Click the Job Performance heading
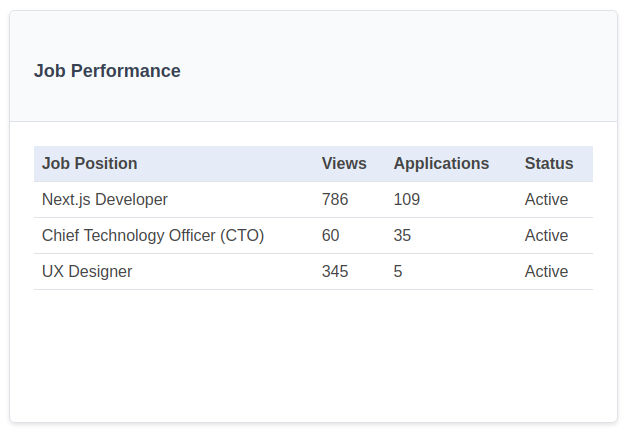Image resolution: width=625 pixels, height=437 pixels. [107, 71]
